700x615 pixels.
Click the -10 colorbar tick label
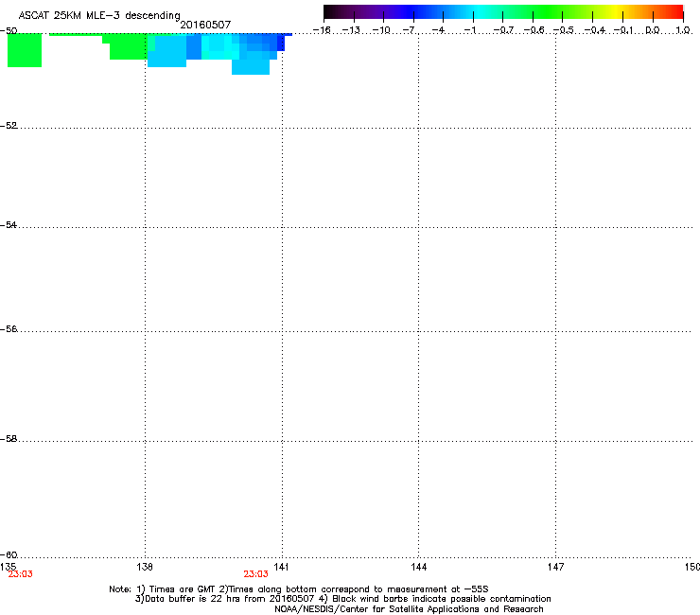(x=381, y=30)
